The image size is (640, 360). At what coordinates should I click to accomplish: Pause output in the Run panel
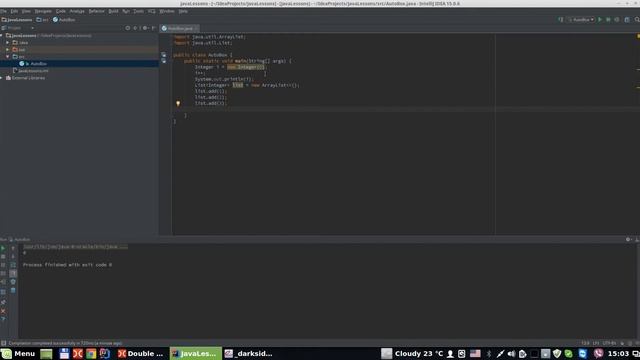coord(3,265)
